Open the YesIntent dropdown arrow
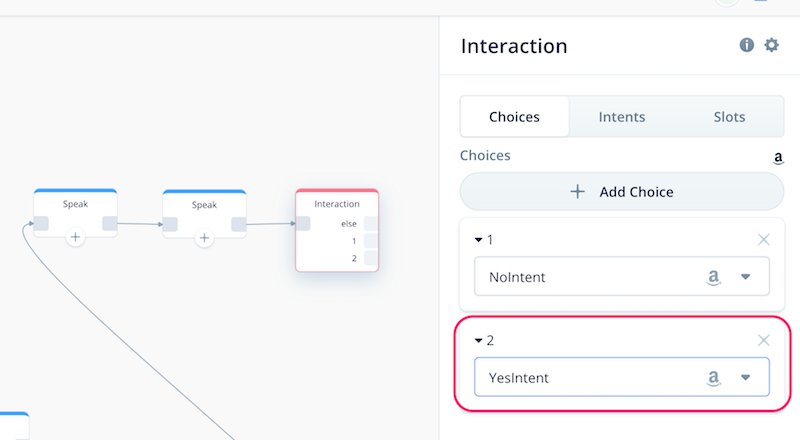 click(745, 378)
